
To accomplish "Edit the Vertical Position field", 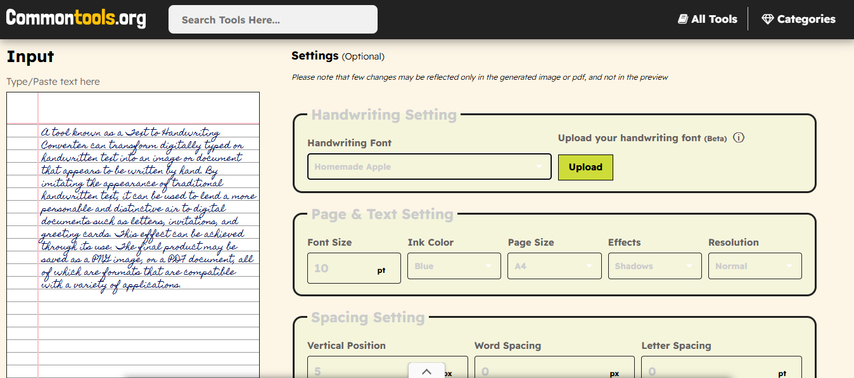I will [x=387, y=368].
